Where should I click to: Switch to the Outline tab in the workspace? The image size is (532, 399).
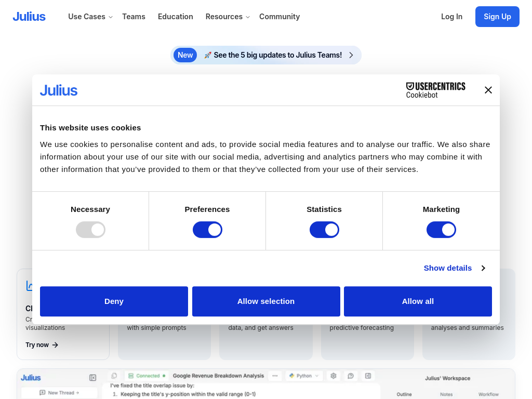tap(404, 394)
